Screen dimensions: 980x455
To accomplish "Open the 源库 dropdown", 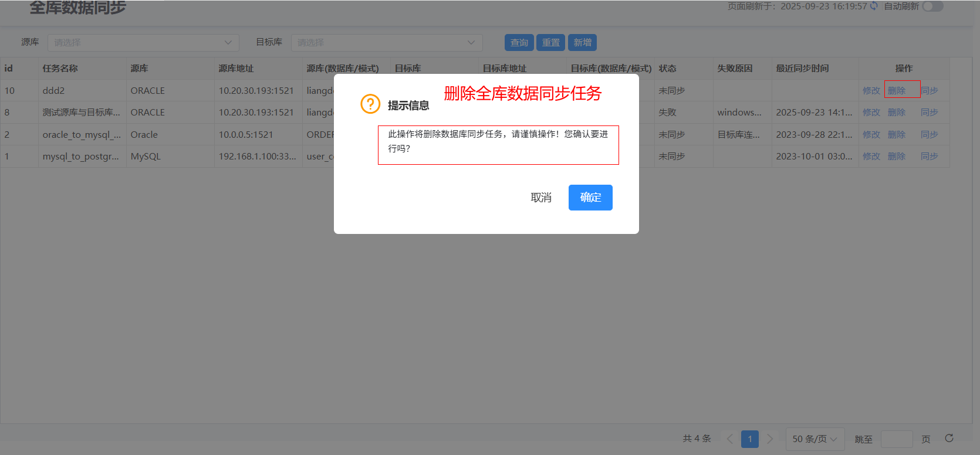I will point(143,43).
